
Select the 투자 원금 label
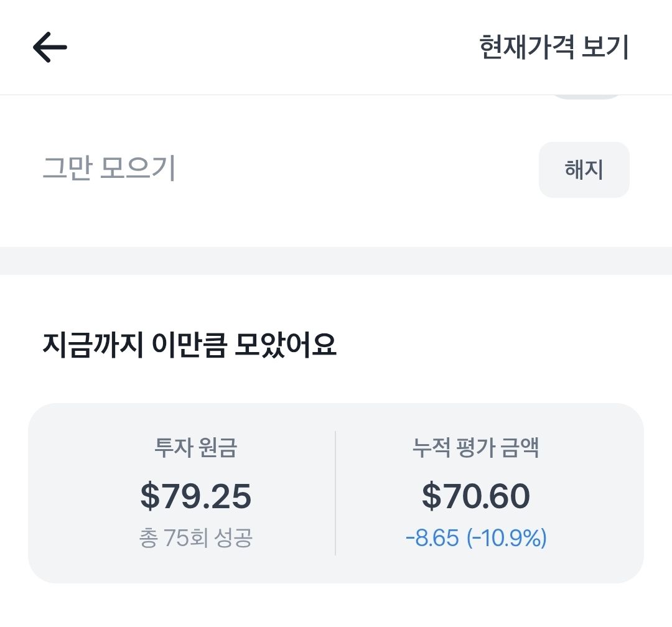coord(196,448)
